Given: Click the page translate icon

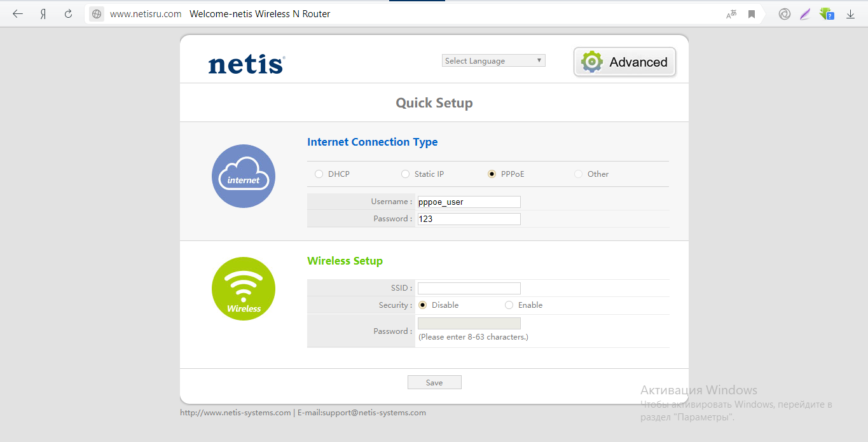Looking at the screenshot, I should (731, 14).
